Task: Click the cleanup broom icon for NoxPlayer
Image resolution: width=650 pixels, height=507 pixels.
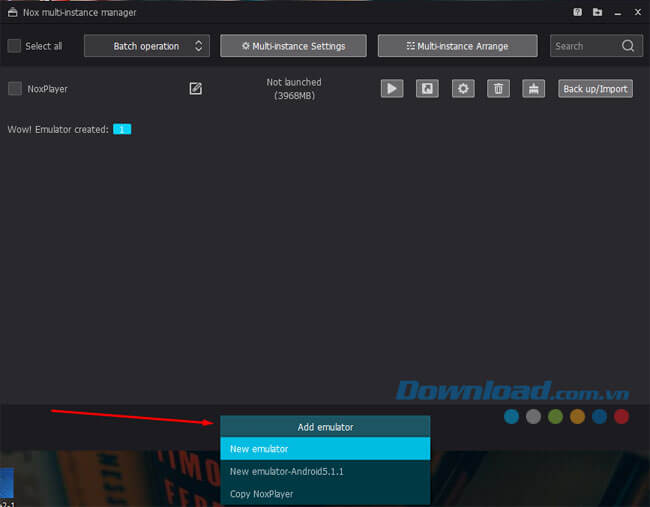Action: click(x=534, y=88)
